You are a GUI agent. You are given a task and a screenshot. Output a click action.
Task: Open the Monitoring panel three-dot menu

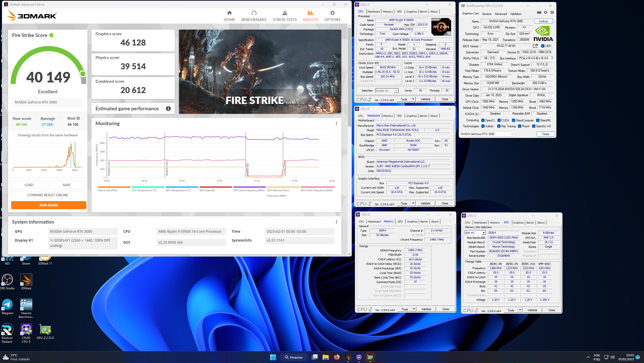coord(336,123)
